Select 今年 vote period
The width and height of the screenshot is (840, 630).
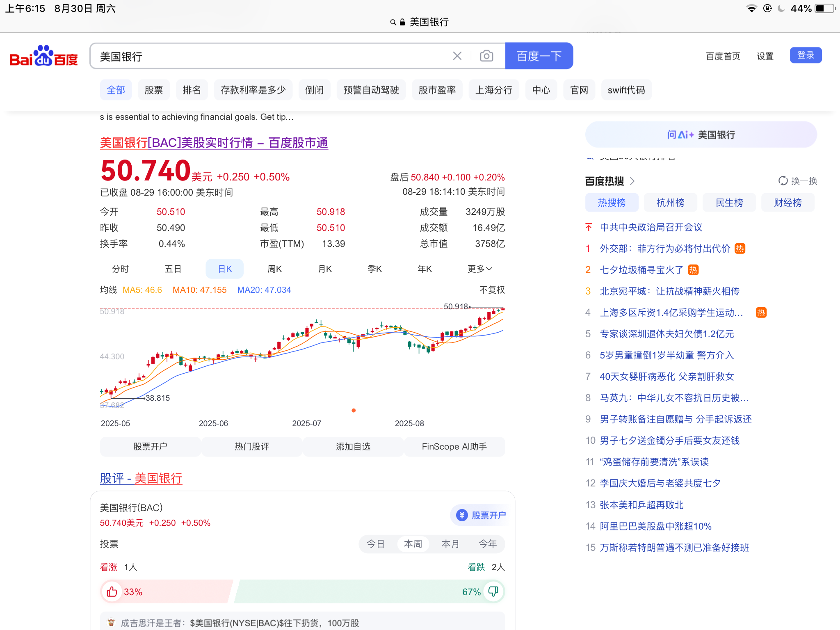tap(488, 544)
